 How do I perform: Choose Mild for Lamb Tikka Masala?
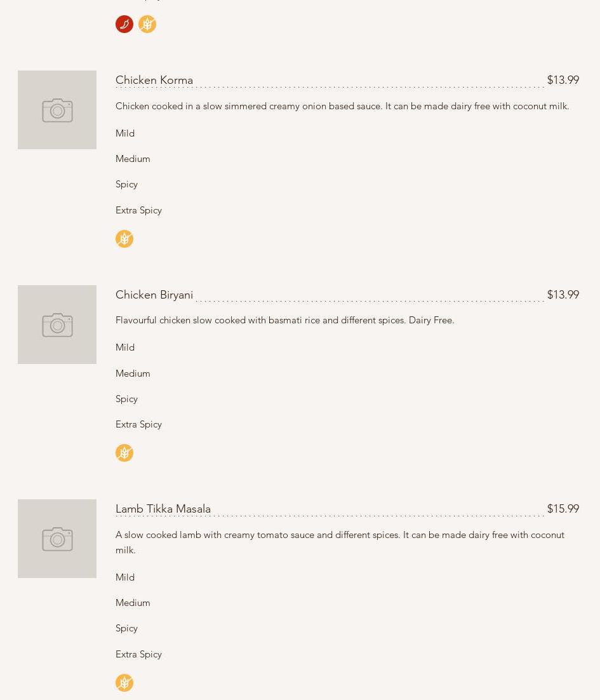tap(125, 577)
